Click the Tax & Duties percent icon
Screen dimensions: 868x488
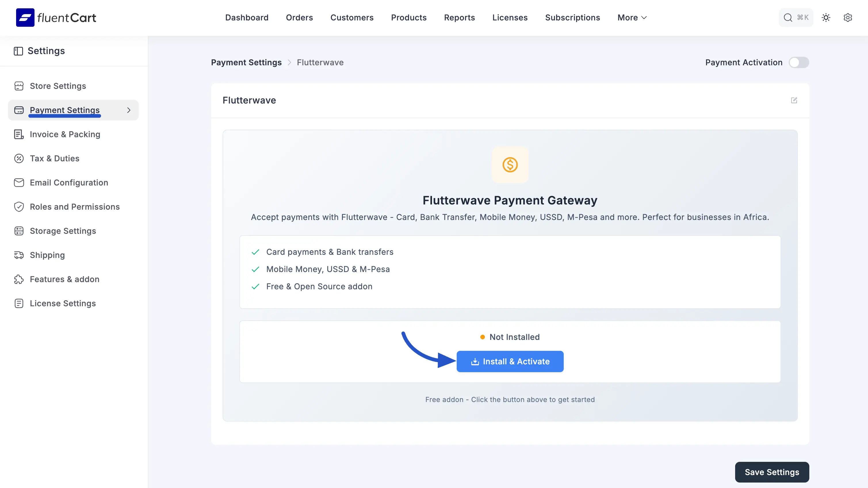pyautogui.click(x=19, y=158)
